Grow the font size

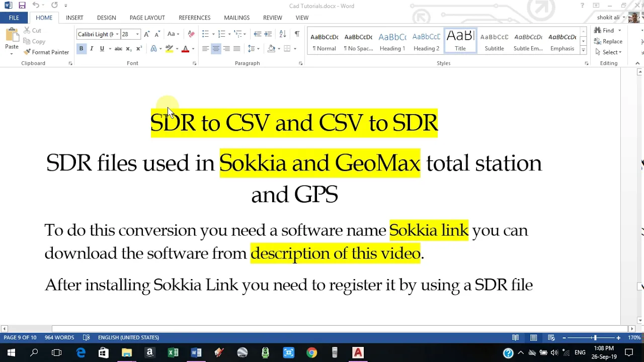click(x=146, y=34)
